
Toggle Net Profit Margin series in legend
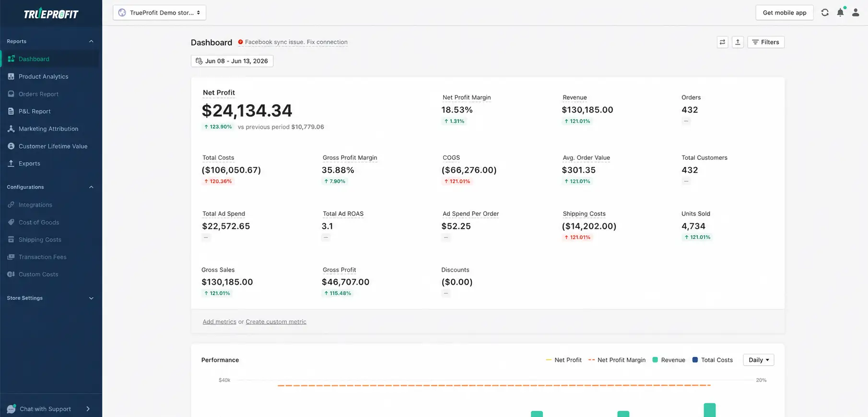click(x=617, y=360)
